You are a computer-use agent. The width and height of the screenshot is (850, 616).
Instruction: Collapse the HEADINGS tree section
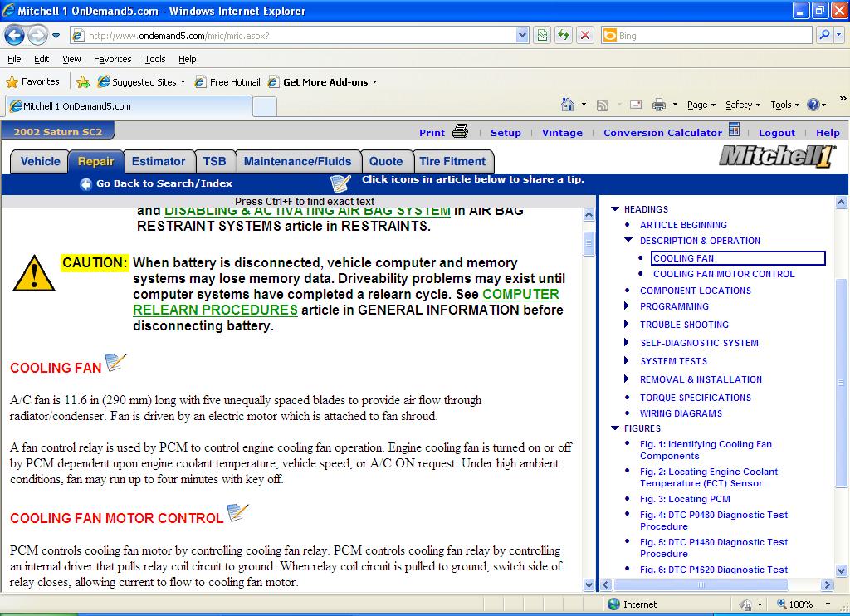[x=615, y=208]
